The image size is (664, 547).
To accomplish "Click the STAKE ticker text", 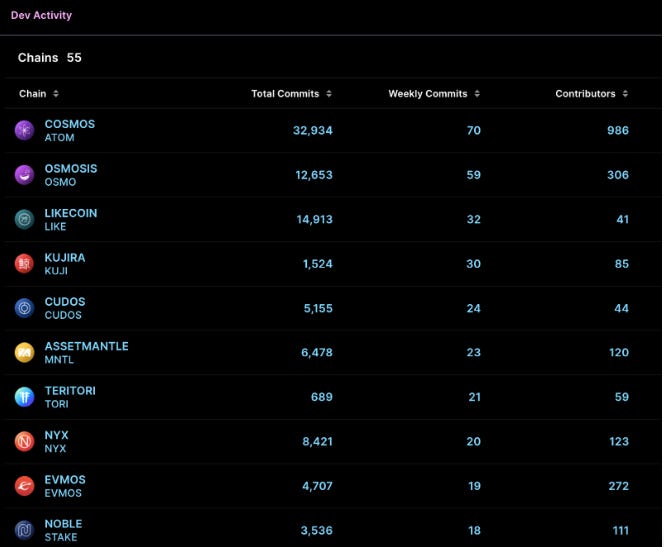I will click(x=61, y=537).
